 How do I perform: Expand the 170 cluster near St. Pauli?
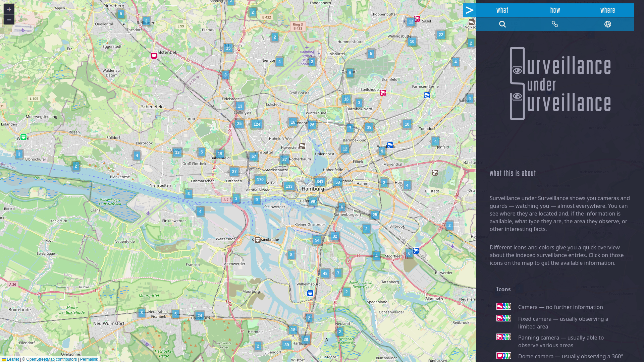[x=260, y=180]
